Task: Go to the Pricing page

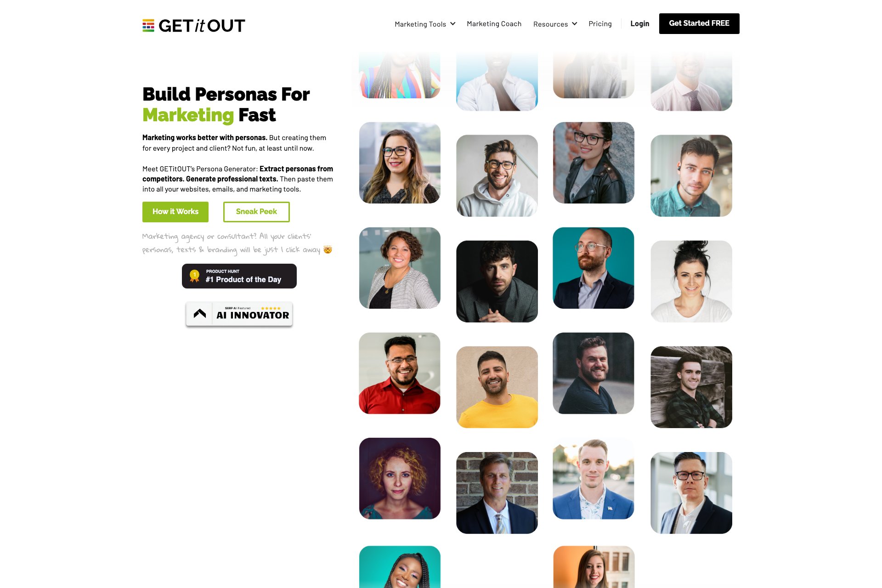Action: tap(600, 24)
